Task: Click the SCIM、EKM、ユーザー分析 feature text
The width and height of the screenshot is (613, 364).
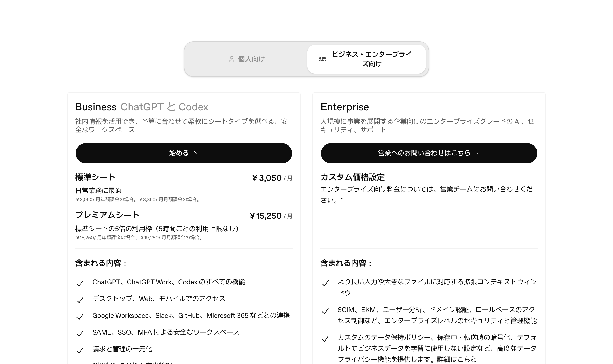Action: tap(437, 315)
